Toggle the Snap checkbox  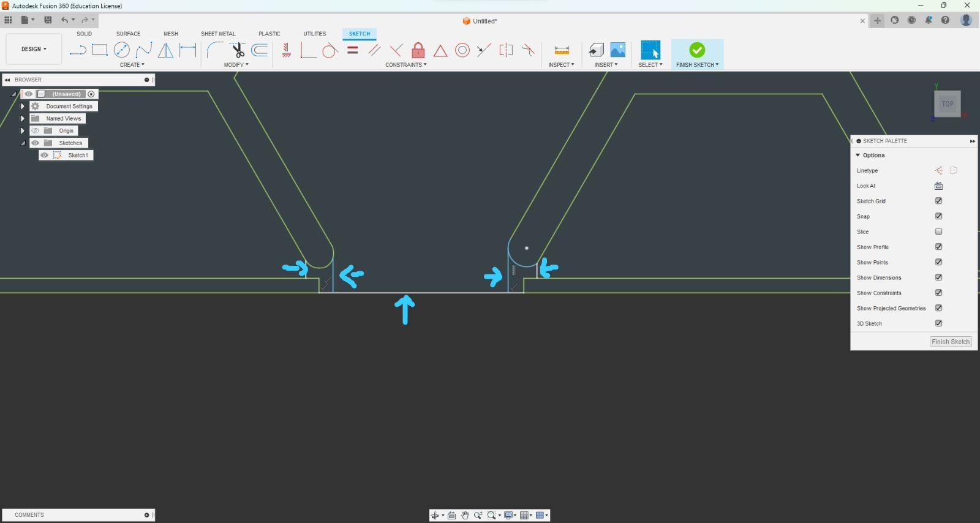[x=938, y=216]
